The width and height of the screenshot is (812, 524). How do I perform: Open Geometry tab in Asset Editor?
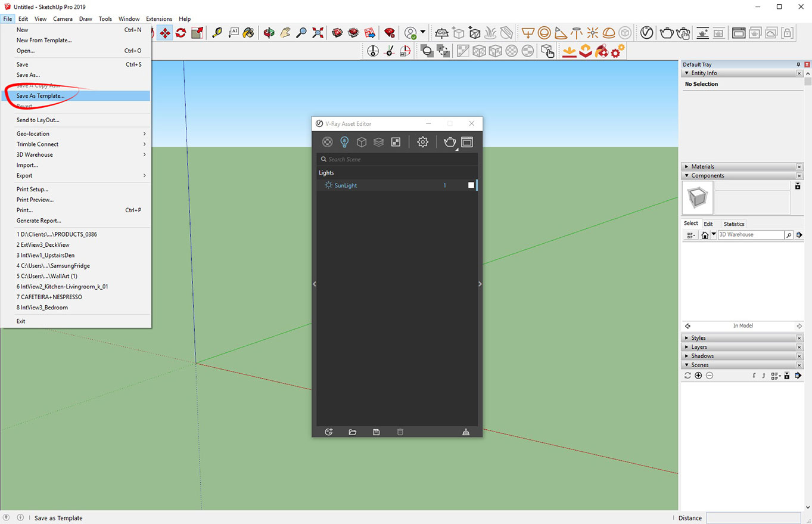point(361,142)
